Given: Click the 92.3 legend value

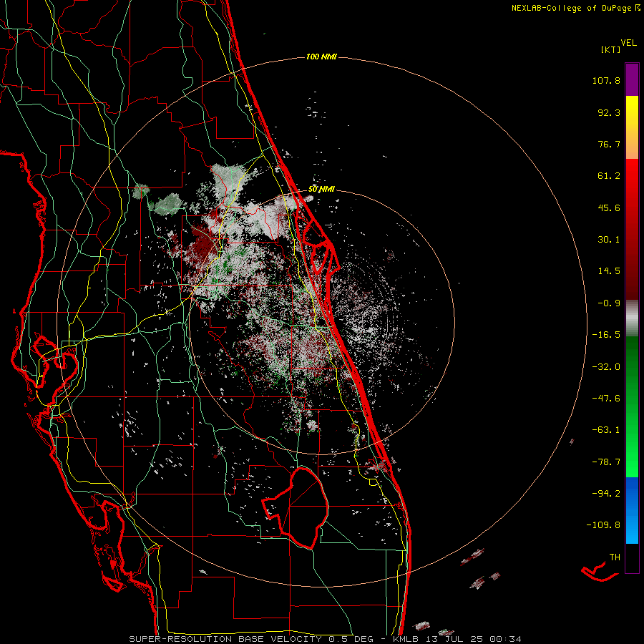Looking at the screenshot, I should (609, 112).
